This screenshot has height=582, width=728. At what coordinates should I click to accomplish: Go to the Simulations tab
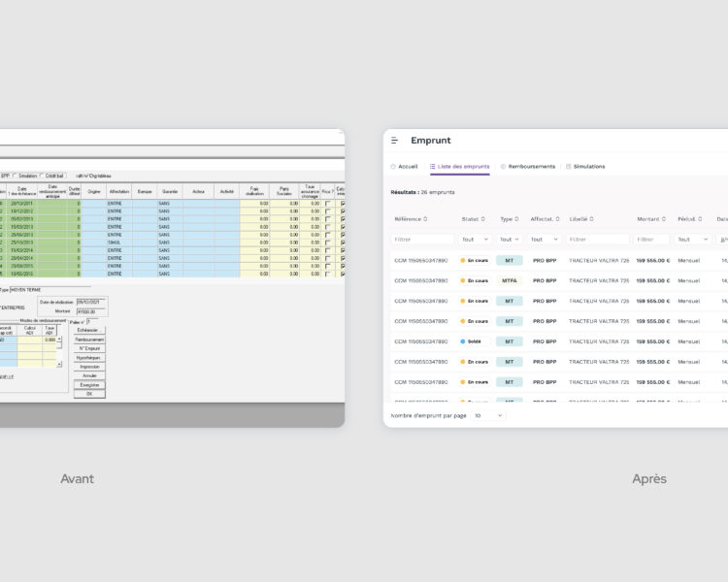(585, 167)
